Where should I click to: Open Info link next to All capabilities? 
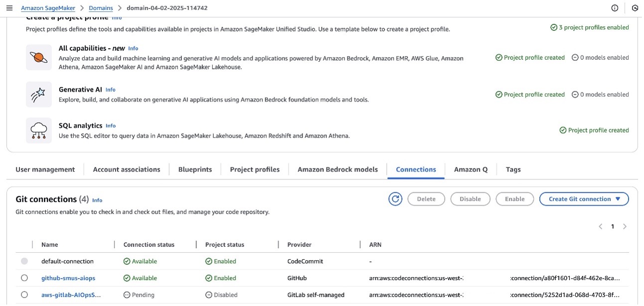pyautogui.click(x=133, y=48)
